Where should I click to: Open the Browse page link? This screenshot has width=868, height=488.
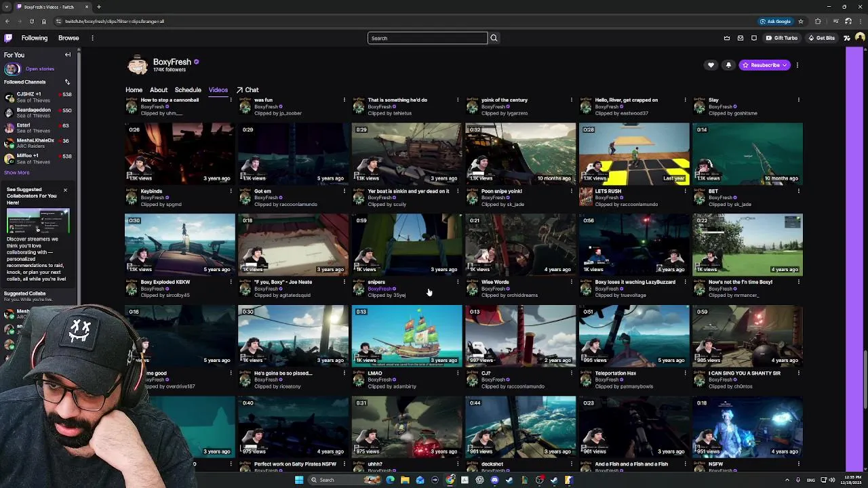point(68,38)
